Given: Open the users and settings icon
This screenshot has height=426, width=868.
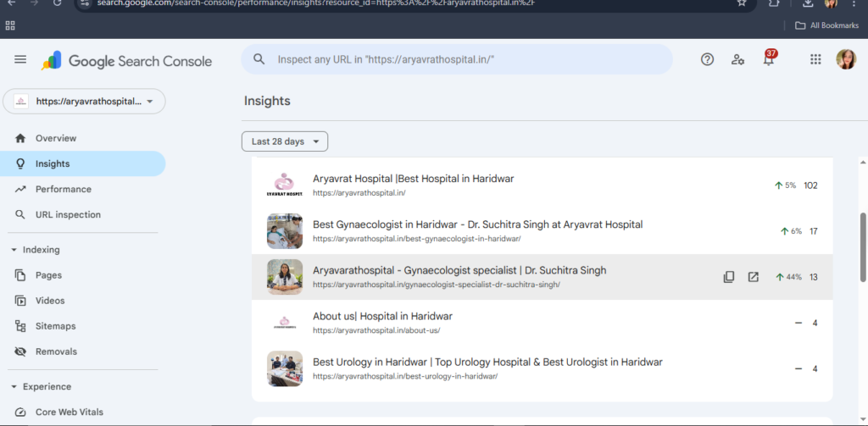Looking at the screenshot, I should click(x=737, y=59).
